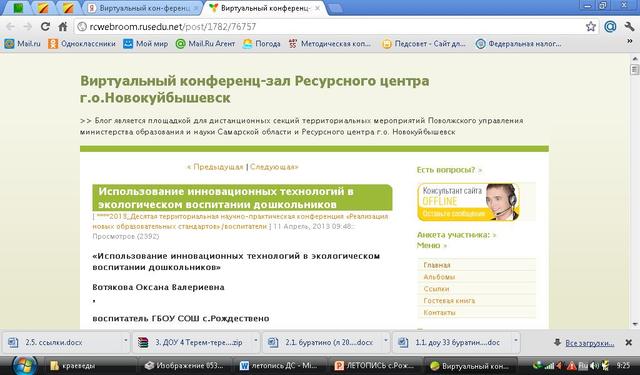Reload the page with the refresh icon

[x=45, y=27]
